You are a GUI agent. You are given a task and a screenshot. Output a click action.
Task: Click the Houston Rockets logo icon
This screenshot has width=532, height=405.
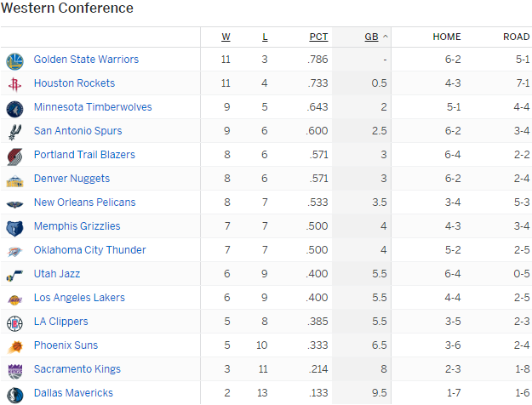pos(14,84)
